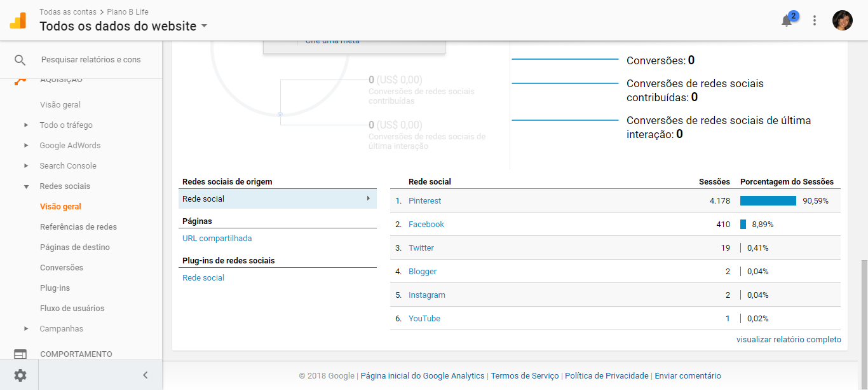868x390 pixels.
Task: Click the Twitter 0,41% percentage
Action: 757,248
